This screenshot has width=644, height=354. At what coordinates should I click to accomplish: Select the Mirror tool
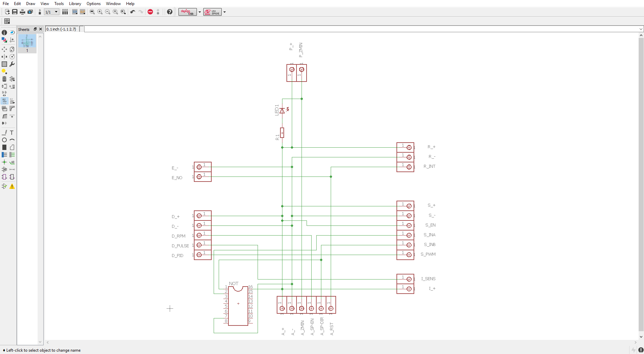(4, 57)
